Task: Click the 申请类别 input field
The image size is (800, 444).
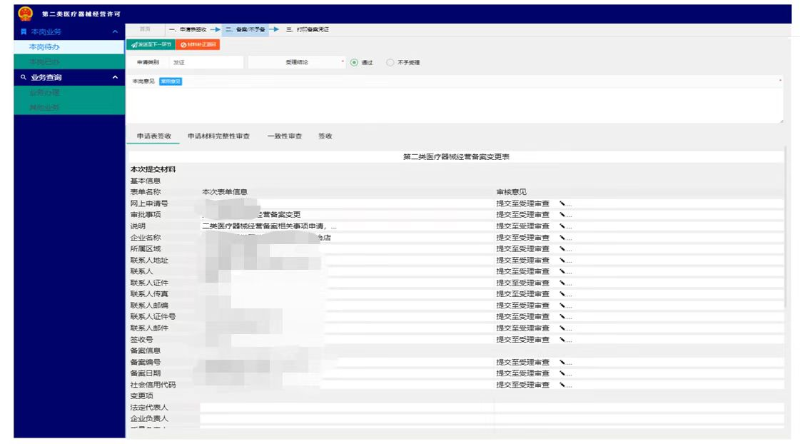Action: (207, 62)
